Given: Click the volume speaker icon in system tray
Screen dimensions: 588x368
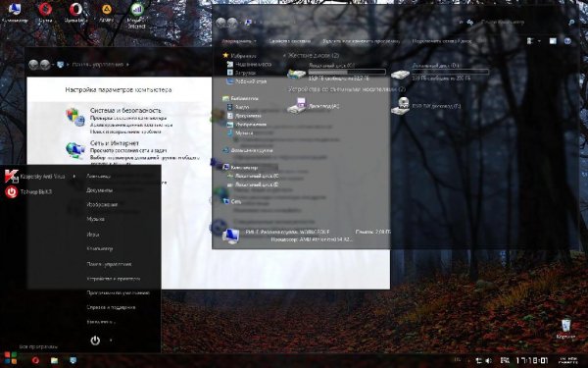Looking at the screenshot, I should click(489, 360).
